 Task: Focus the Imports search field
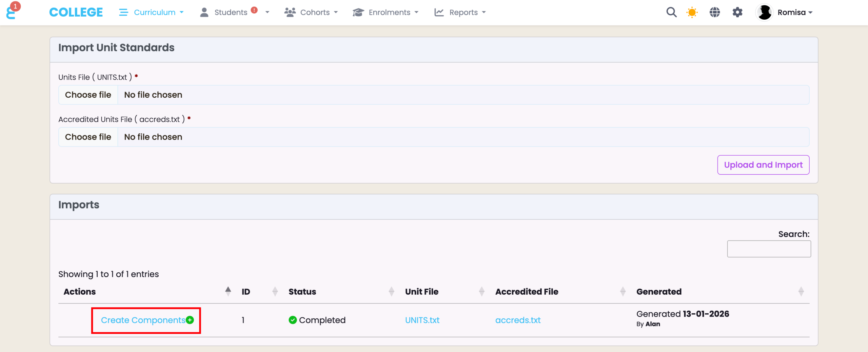[x=769, y=249]
